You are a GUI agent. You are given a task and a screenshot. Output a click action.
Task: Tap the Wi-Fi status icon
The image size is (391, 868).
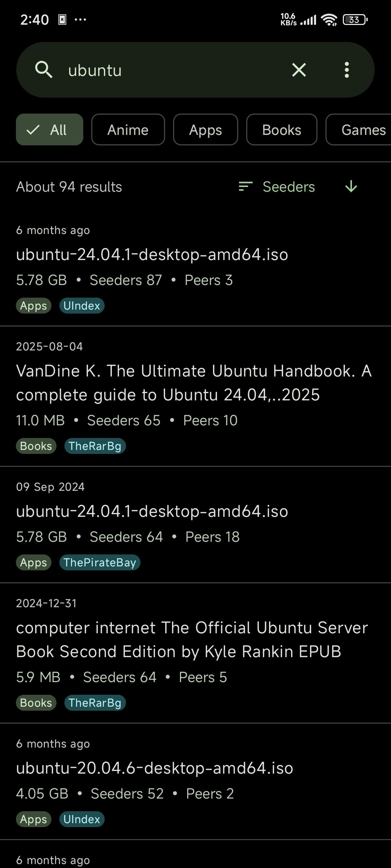point(329,20)
